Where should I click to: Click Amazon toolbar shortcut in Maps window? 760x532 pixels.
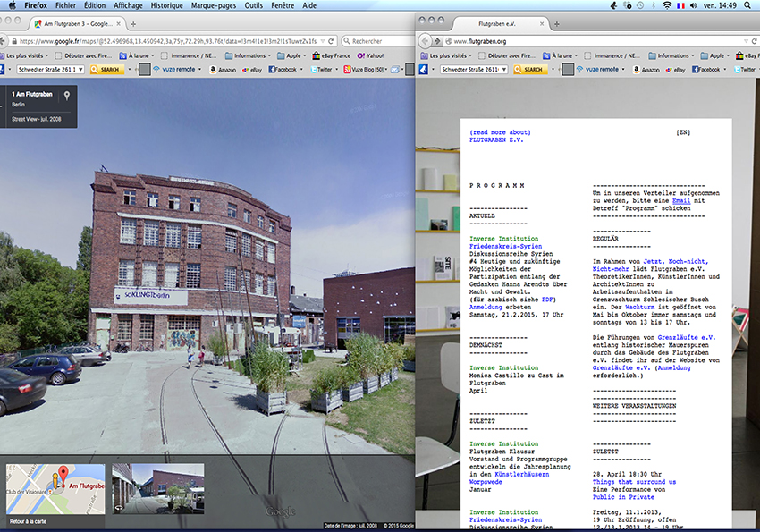[x=223, y=69]
